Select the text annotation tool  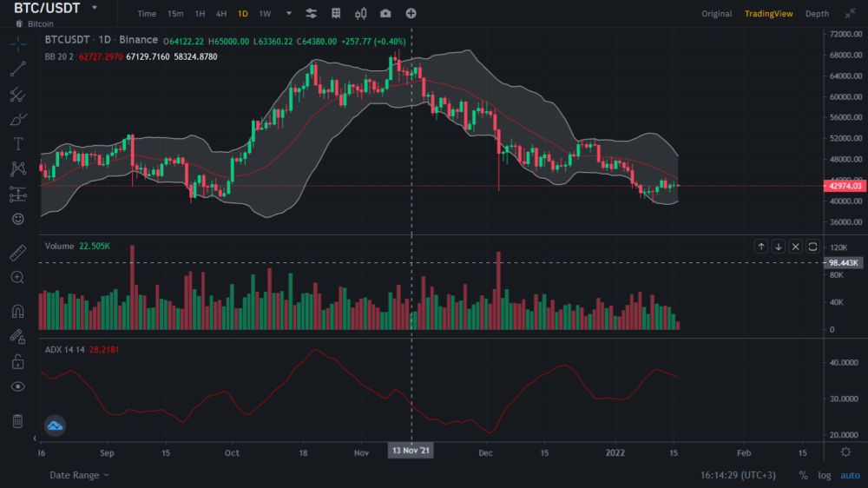pos(17,144)
